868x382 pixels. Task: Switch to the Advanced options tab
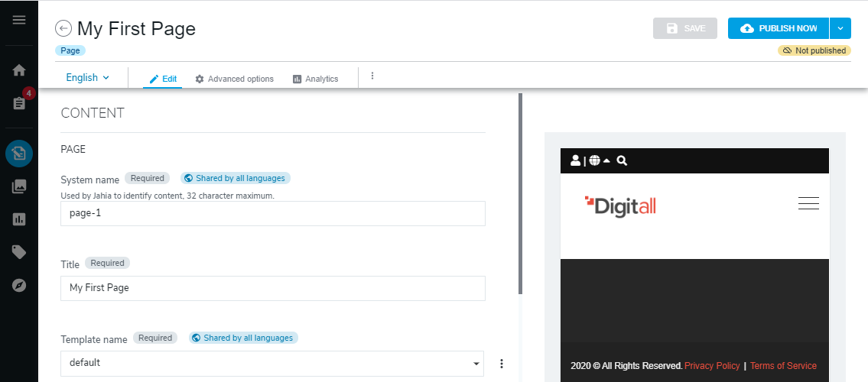click(234, 79)
